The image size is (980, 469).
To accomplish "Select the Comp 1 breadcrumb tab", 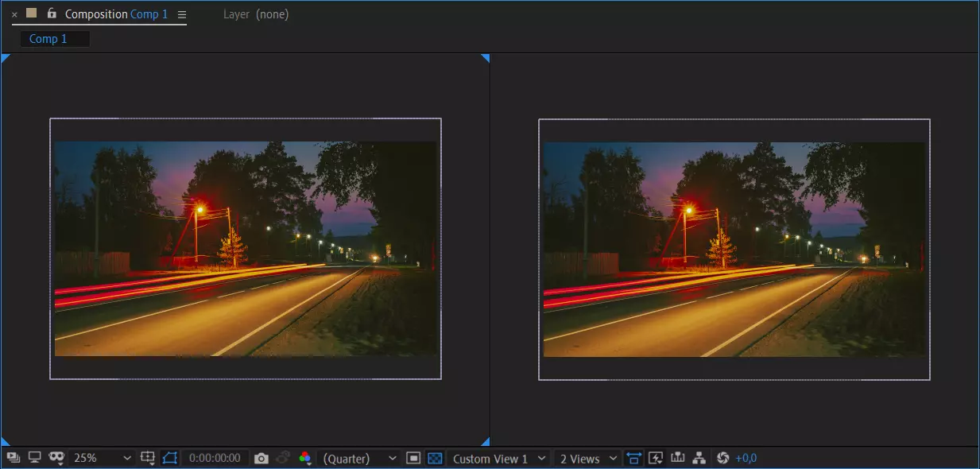I will coord(48,39).
